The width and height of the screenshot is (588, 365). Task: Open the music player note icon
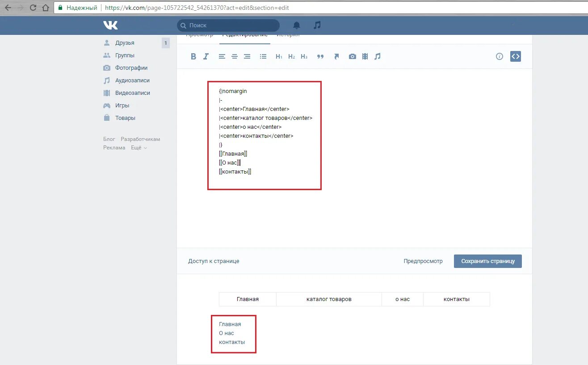coord(317,25)
